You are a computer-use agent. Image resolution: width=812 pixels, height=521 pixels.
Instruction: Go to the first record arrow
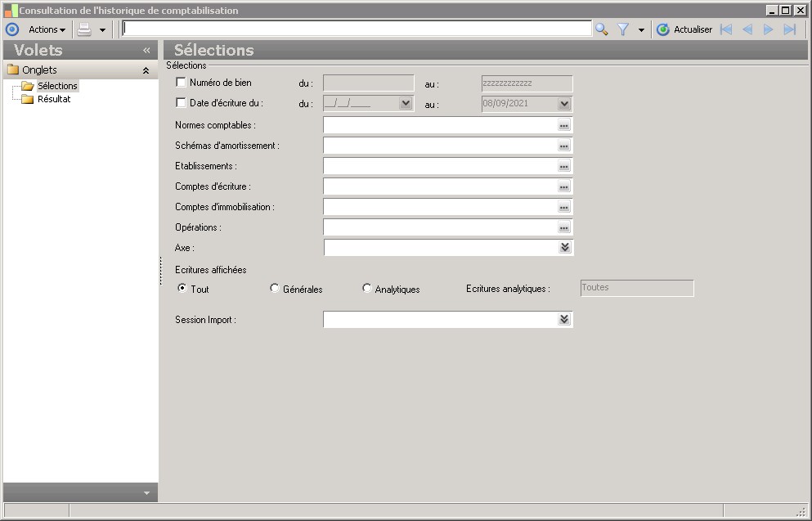[x=725, y=29]
